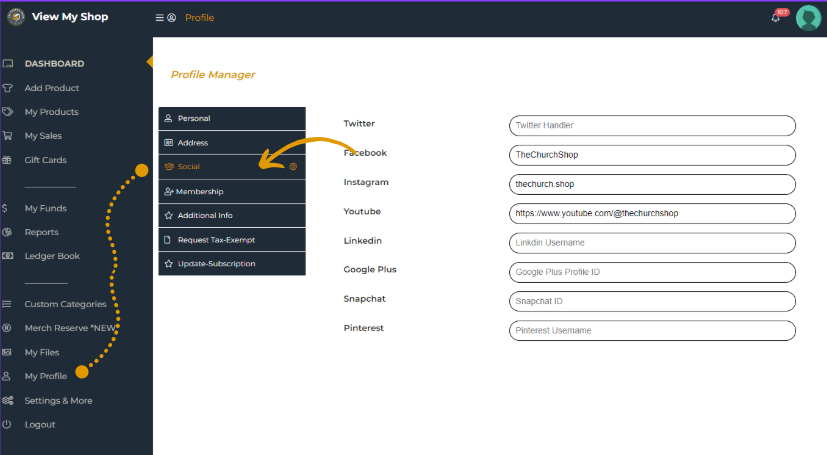Click the My Files image icon

click(7, 352)
